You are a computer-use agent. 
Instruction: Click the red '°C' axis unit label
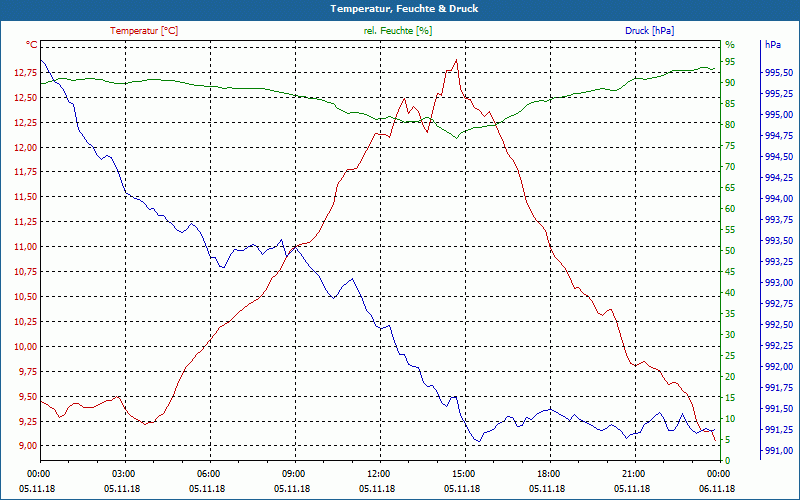(32, 45)
